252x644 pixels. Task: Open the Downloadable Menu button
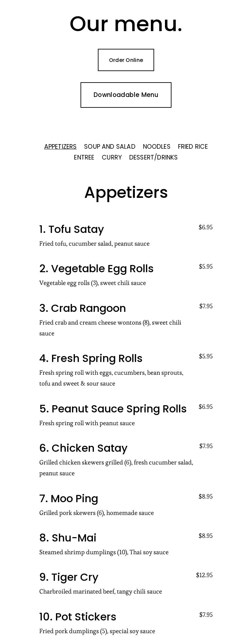[126, 95]
